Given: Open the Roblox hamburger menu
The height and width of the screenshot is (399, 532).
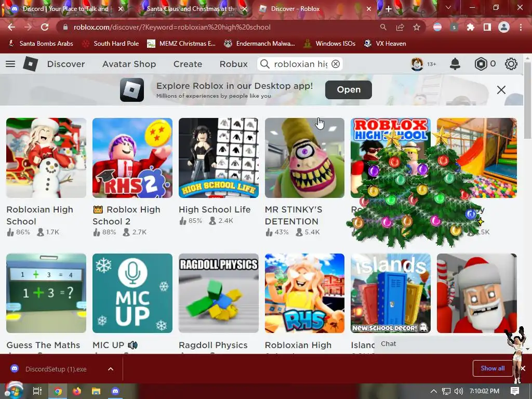Looking at the screenshot, I should coord(10,64).
